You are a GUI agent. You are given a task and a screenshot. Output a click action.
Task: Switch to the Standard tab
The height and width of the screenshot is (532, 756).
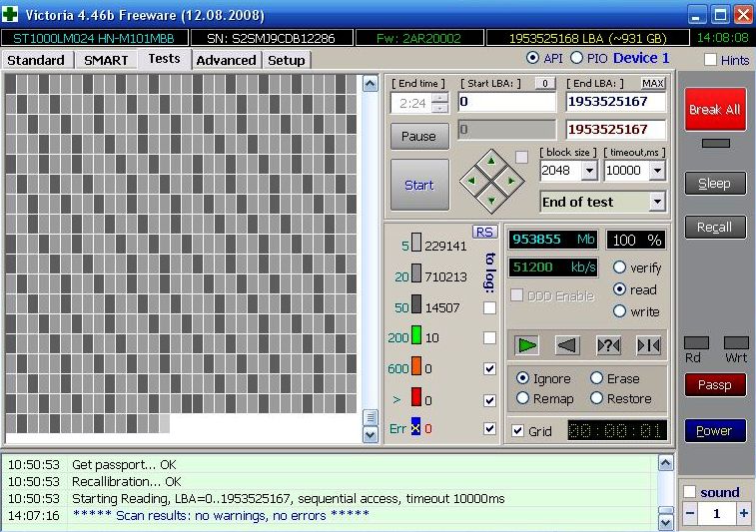[x=37, y=60]
